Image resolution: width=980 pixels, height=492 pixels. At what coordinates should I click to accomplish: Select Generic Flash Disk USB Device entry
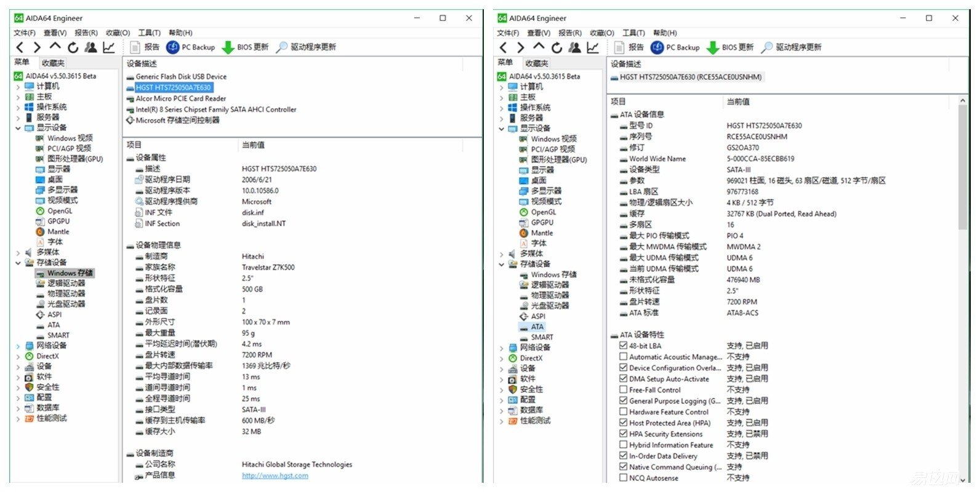click(181, 76)
